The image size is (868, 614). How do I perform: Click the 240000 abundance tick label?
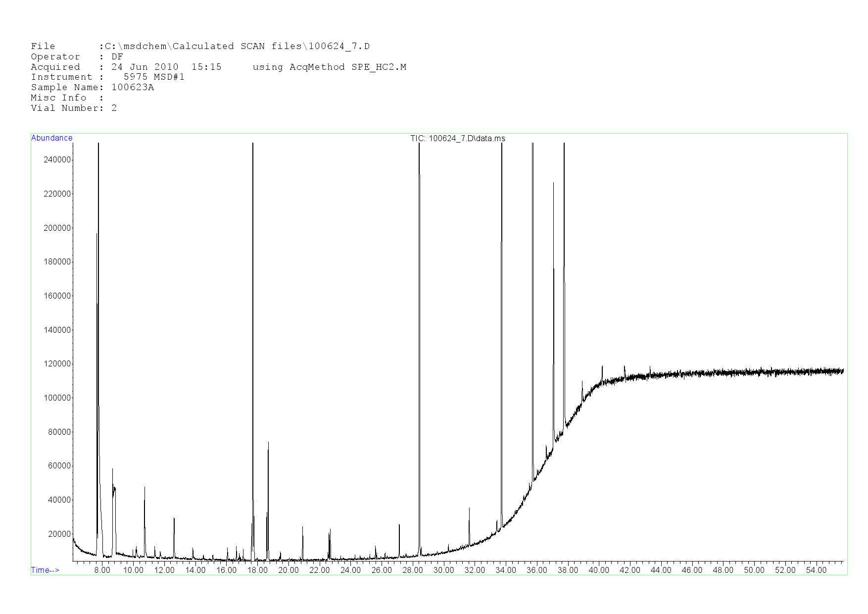coord(57,160)
